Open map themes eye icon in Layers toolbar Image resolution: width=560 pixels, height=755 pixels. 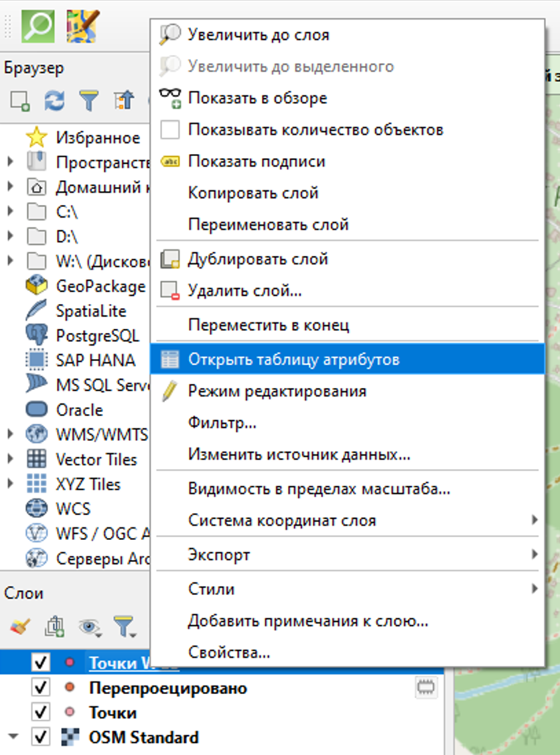(89, 626)
